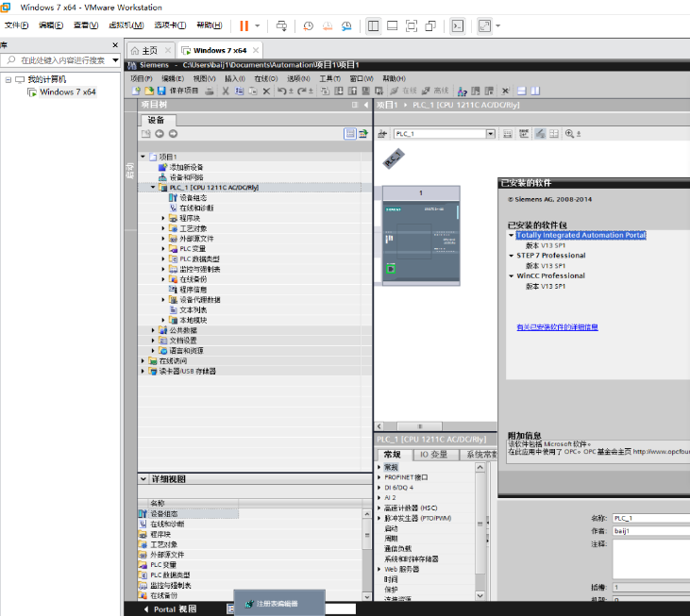Viewport: 690px width, 616px height.
Task: Click the 名称 PLC_1 name input field
Action: point(651,519)
